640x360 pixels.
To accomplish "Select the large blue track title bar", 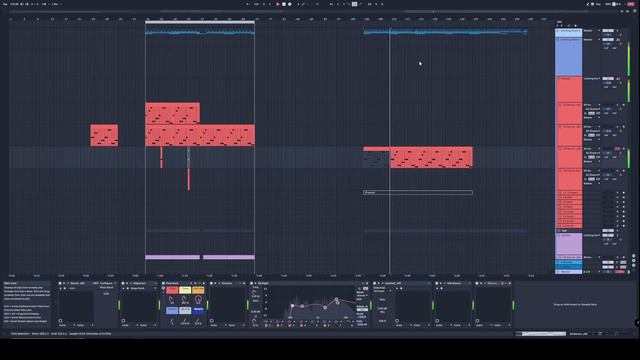I will coord(569,56).
